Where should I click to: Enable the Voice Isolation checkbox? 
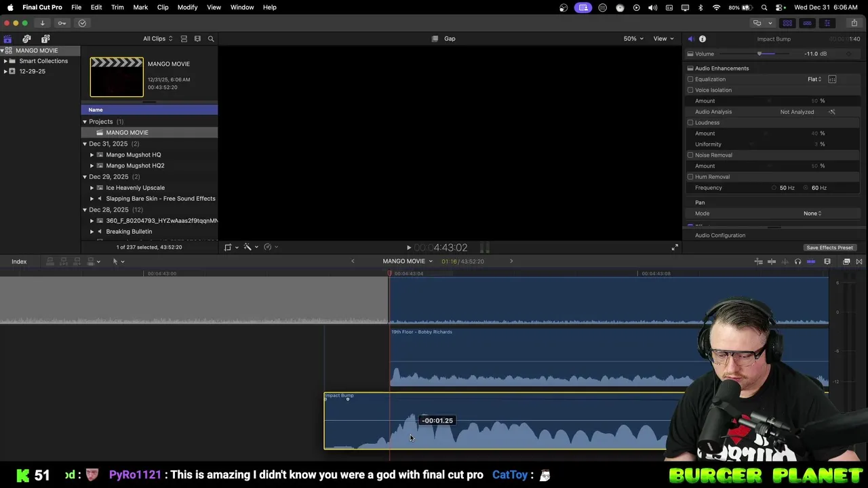(x=690, y=90)
